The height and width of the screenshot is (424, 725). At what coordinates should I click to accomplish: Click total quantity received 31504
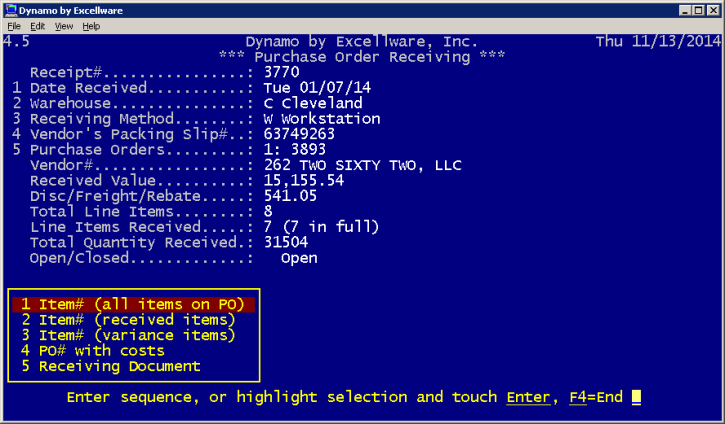pos(286,242)
